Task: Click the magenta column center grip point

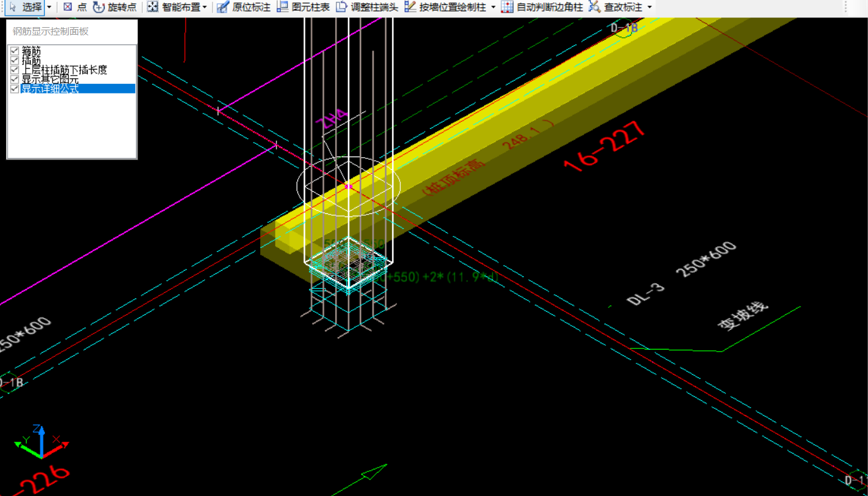Action: (348, 187)
